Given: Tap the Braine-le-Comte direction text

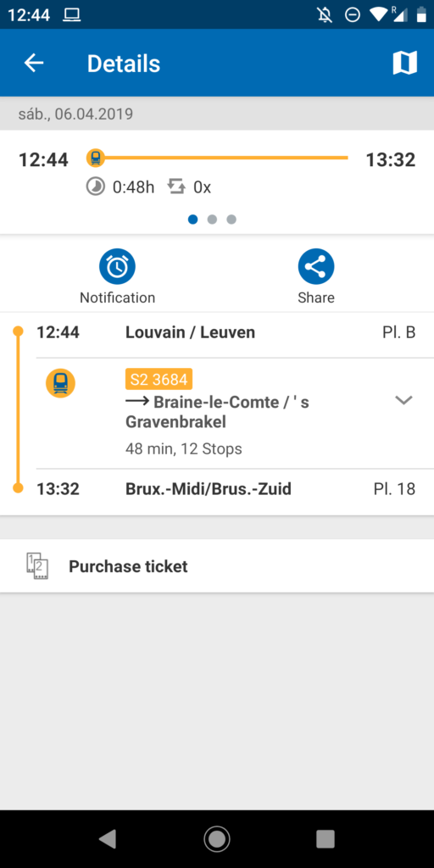Looking at the screenshot, I should 217,413.
